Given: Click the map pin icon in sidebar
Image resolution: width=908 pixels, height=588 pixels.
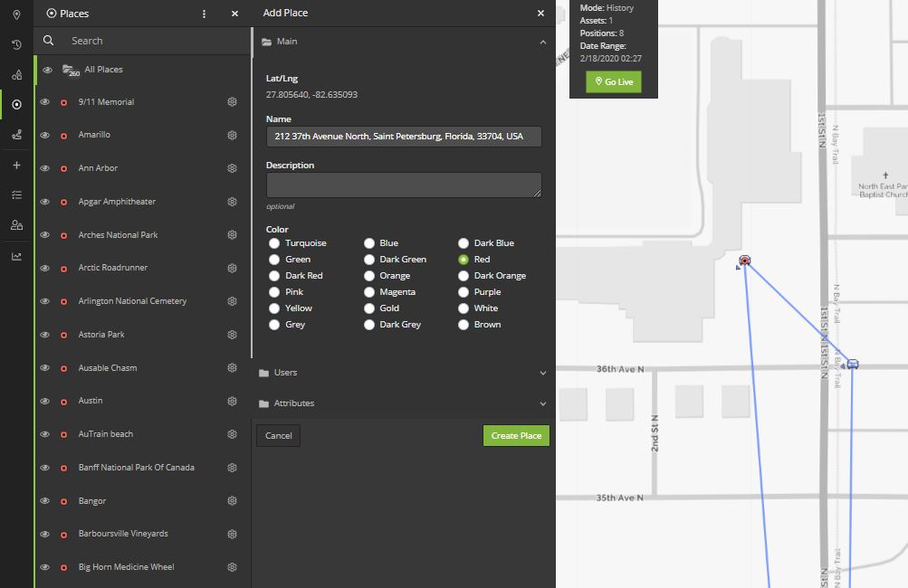Looking at the screenshot, I should tap(16, 14).
